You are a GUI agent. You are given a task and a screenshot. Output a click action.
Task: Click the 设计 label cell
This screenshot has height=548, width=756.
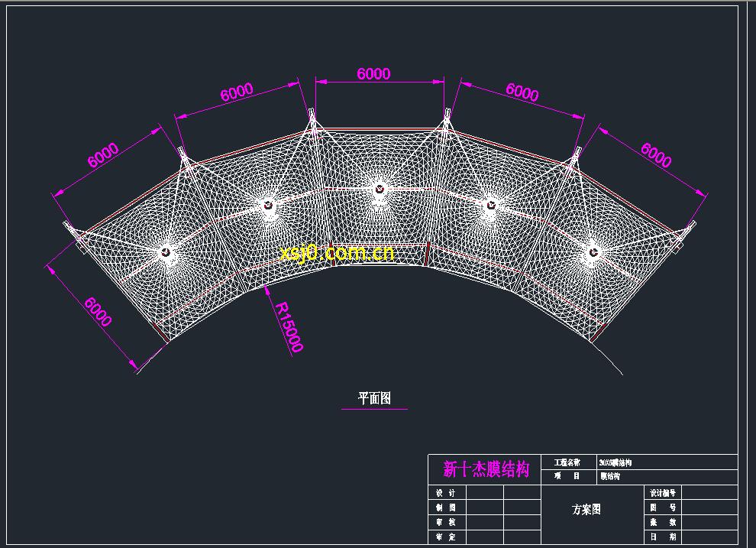446,493
